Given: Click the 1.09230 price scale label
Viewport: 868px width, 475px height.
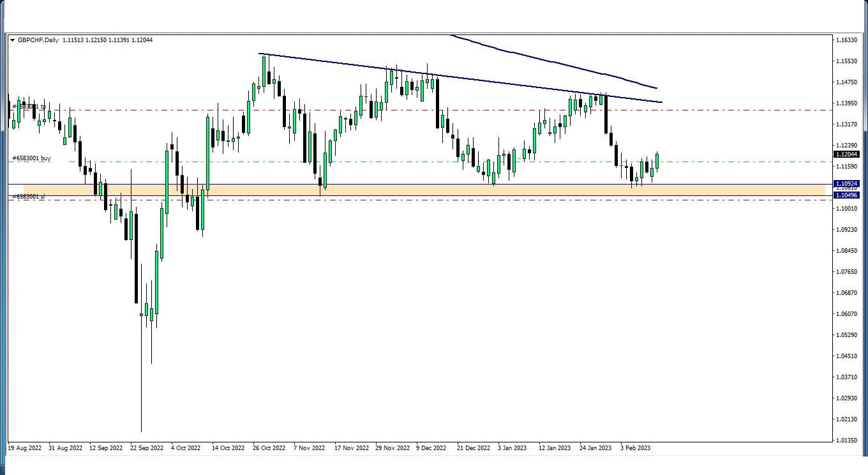Looking at the screenshot, I should (x=846, y=230).
